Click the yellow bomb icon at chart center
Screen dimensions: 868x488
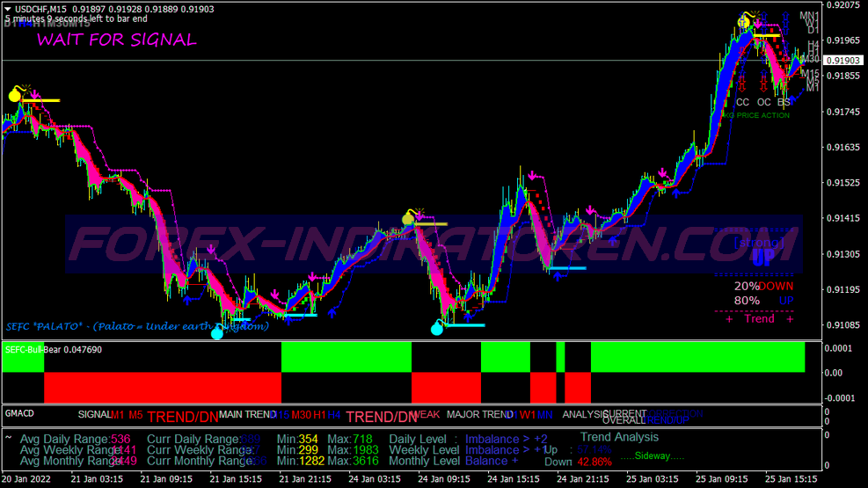click(x=408, y=217)
